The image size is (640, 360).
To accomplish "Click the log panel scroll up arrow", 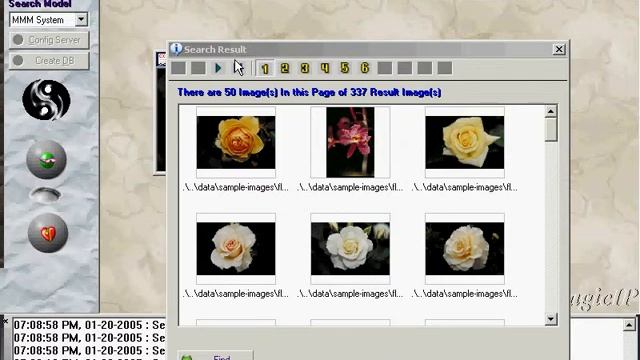I will click(x=629, y=325).
